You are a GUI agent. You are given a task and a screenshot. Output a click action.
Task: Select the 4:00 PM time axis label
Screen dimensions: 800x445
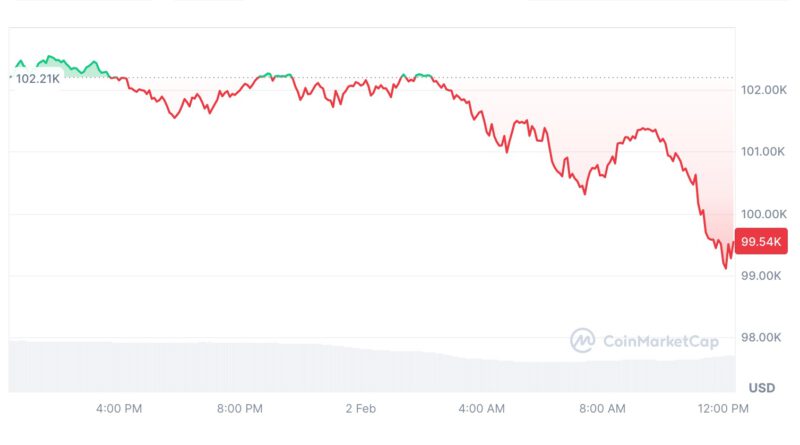(x=118, y=408)
